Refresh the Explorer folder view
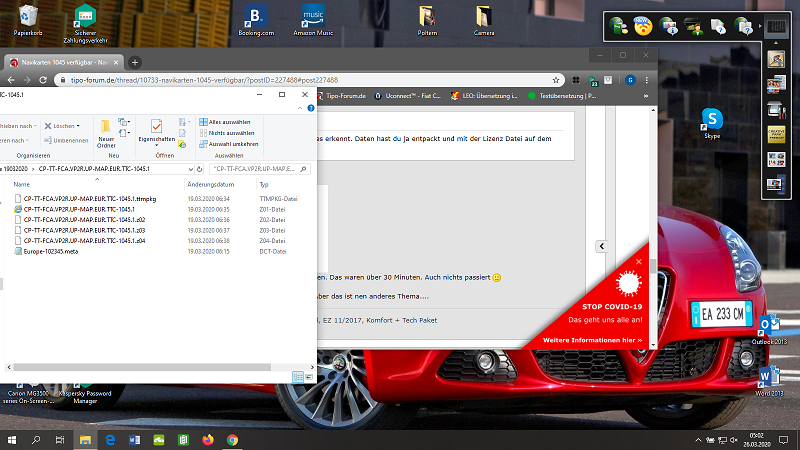The image size is (800, 450). pyautogui.click(x=201, y=169)
